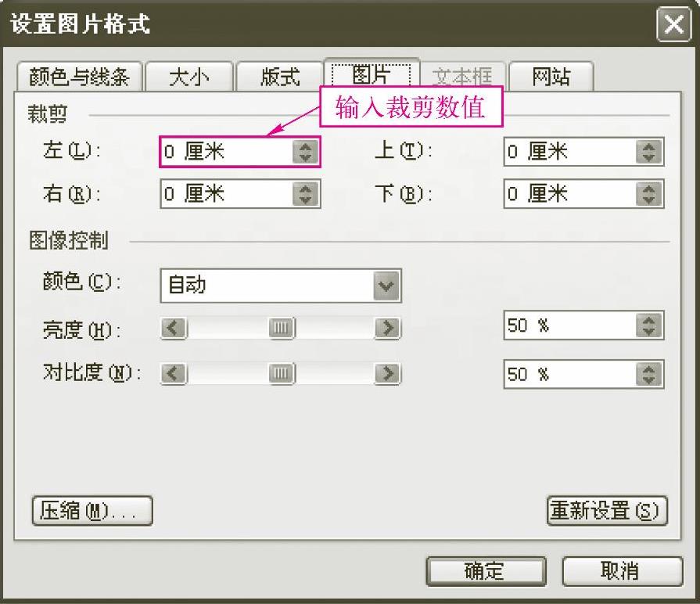Screen dimensions: 700x604
Task: Click the brightness slider right arrow
Action: (387, 328)
